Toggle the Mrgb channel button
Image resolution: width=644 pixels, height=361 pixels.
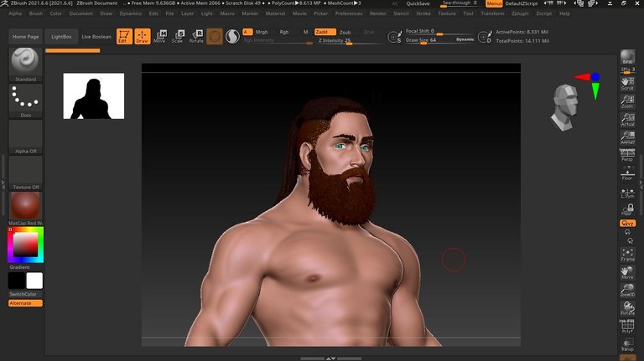262,32
